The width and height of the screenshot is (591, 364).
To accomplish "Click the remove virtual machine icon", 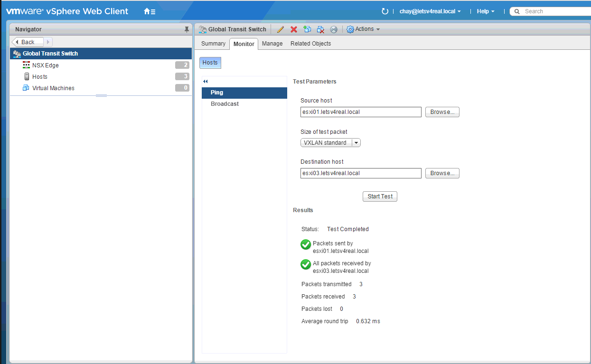I will (320, 29).
